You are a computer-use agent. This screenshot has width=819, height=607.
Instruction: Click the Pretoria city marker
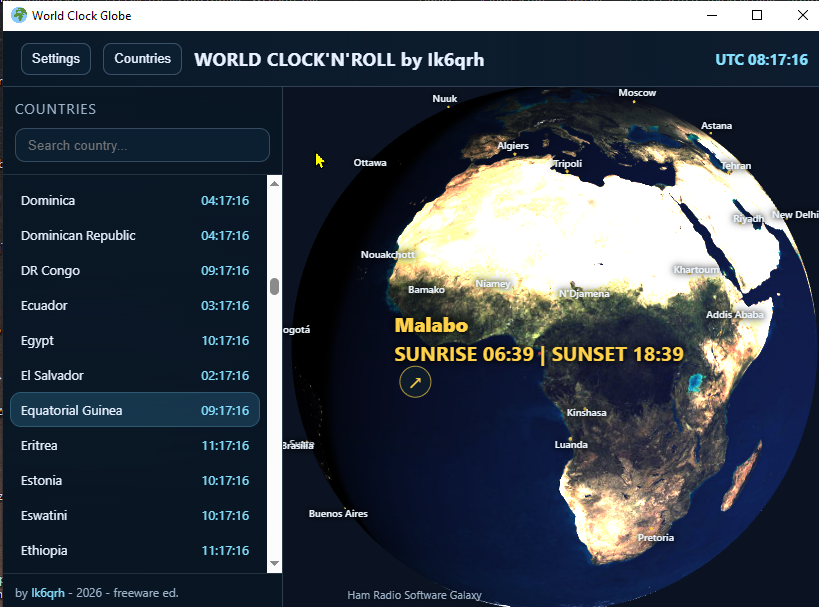(655, 537)
